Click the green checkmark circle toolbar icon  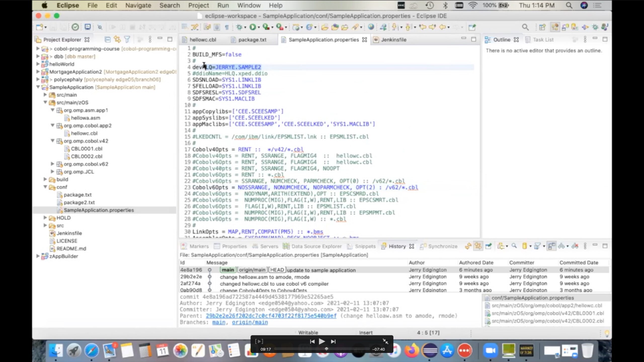click(75, 27)
